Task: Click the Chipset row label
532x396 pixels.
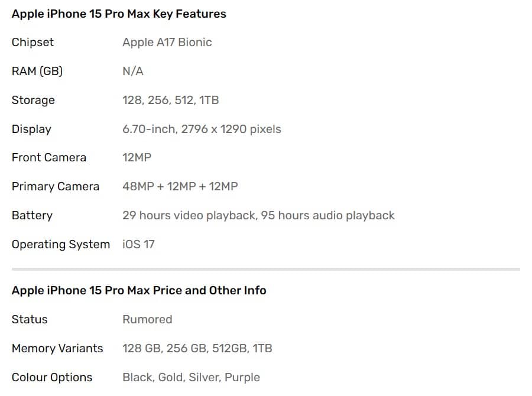Action: [33, 42]
